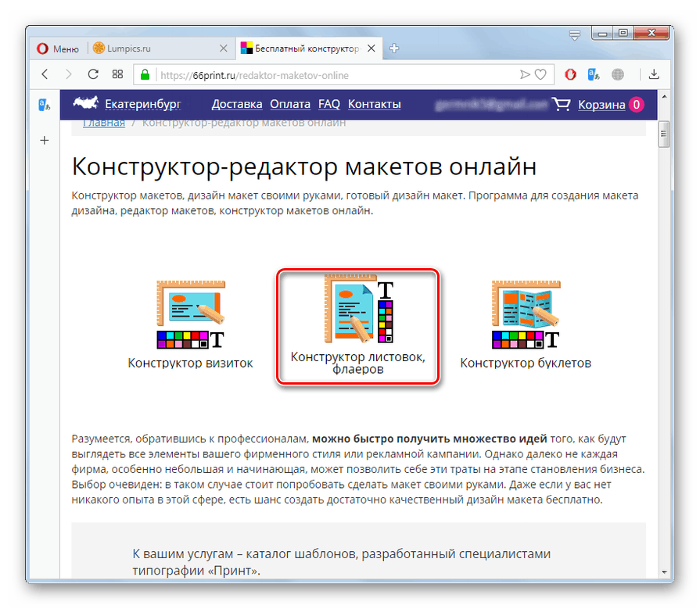Screen dimensions: 700x609
Task: Open the shopping cart icon
Action: 561,104
